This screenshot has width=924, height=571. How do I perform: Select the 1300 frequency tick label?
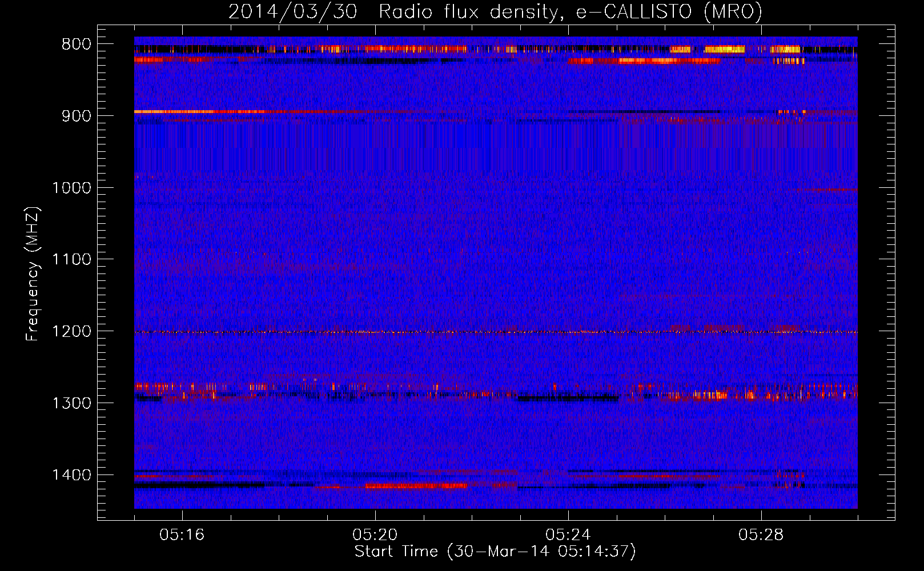click(71, 403)
